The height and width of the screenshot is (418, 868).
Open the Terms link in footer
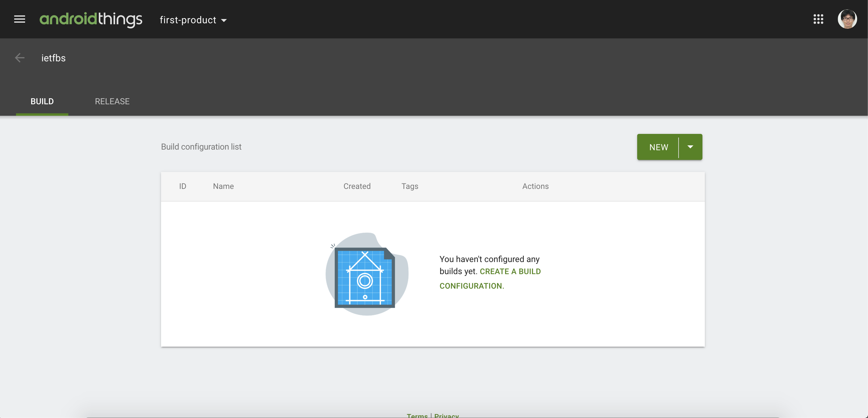pos(417,415)
